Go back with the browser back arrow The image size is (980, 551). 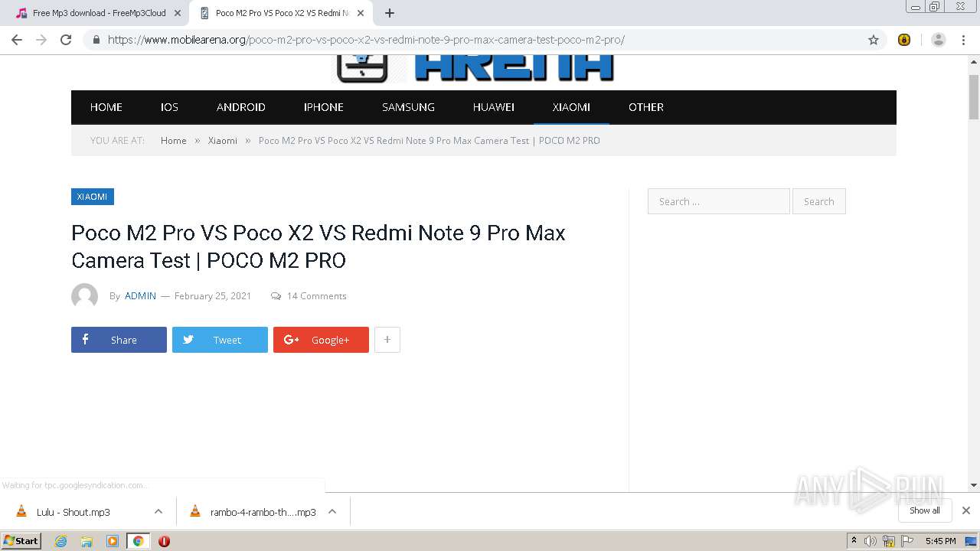(17, 40)
